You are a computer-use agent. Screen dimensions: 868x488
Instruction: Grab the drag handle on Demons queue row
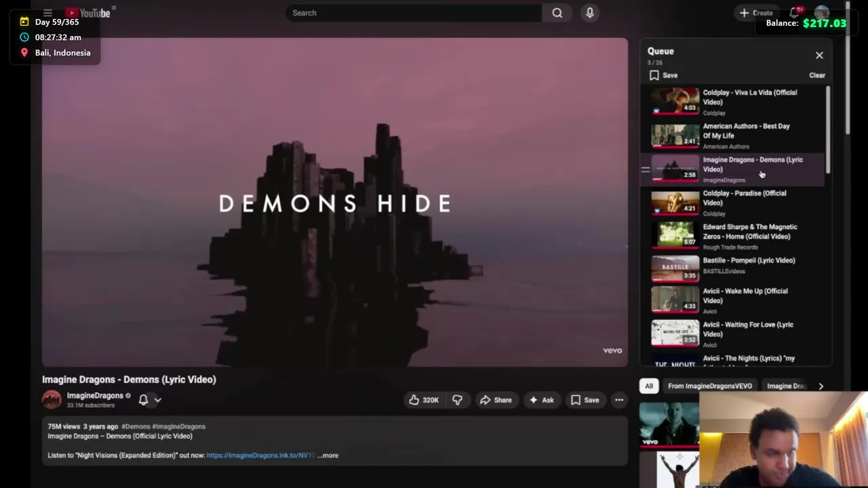point(646,169)
